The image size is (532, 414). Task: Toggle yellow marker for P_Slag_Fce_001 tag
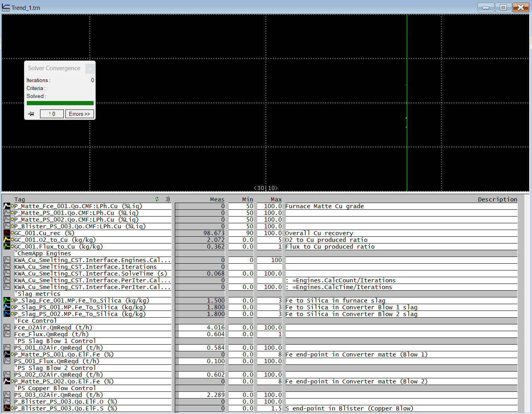(12, 301)
